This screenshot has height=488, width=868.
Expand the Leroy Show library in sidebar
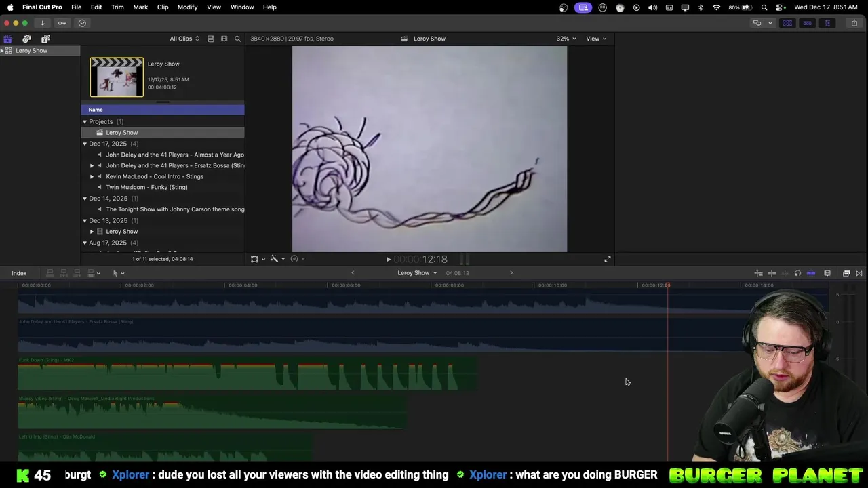2,51
